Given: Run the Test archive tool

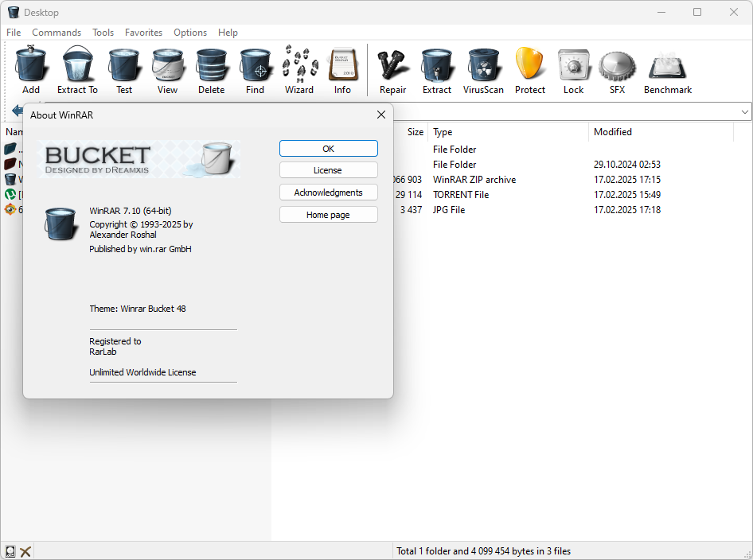Looking at the screenshot, I should pyautogui.click(x=124, y=70).
